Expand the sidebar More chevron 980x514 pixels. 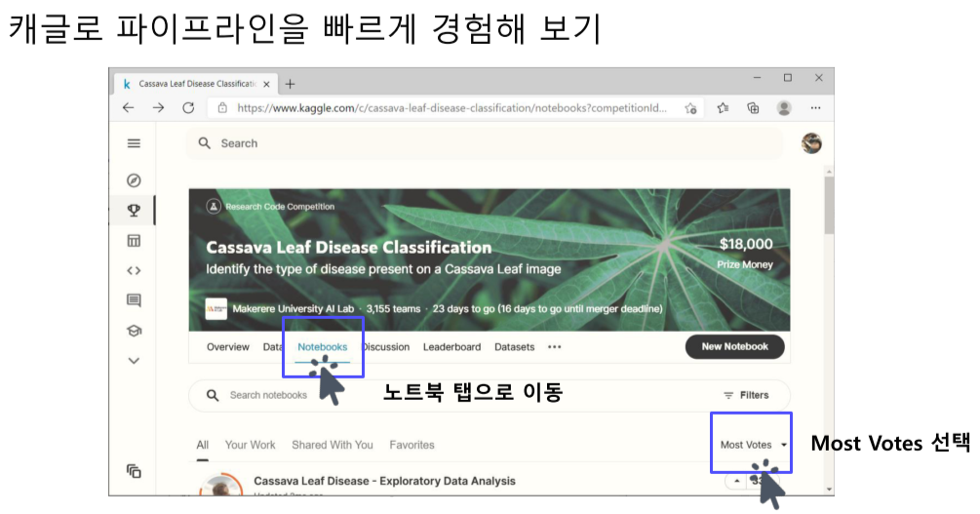tap(134, 361)
